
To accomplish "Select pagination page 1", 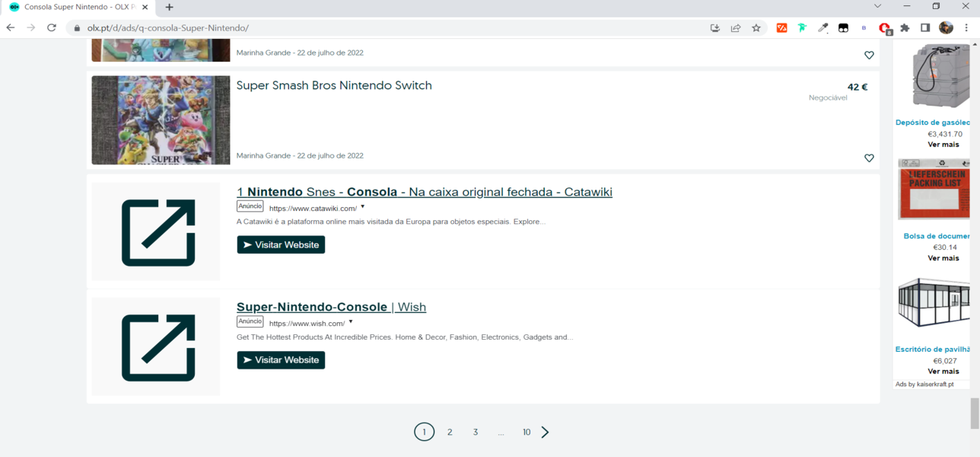I will click(425, 432).
